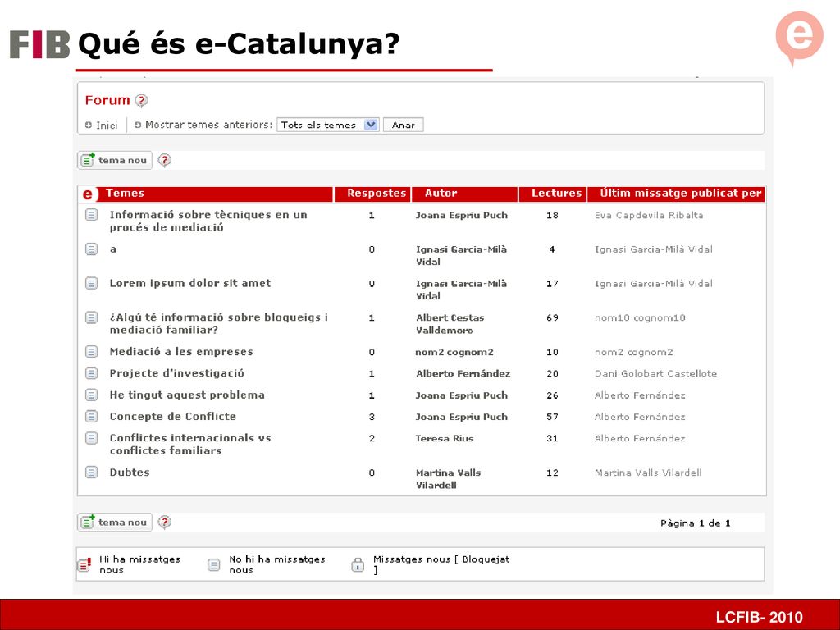Click the topic icon beside 'Dubtes'
Viewport: 840px width, 630px height.
[x=92, y=472]
